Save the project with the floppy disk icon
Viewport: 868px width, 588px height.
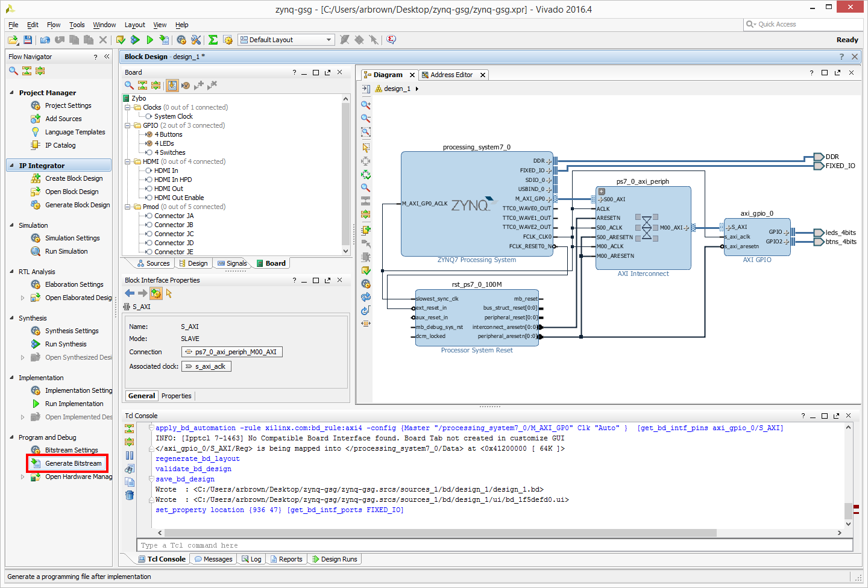click(28, 40)
